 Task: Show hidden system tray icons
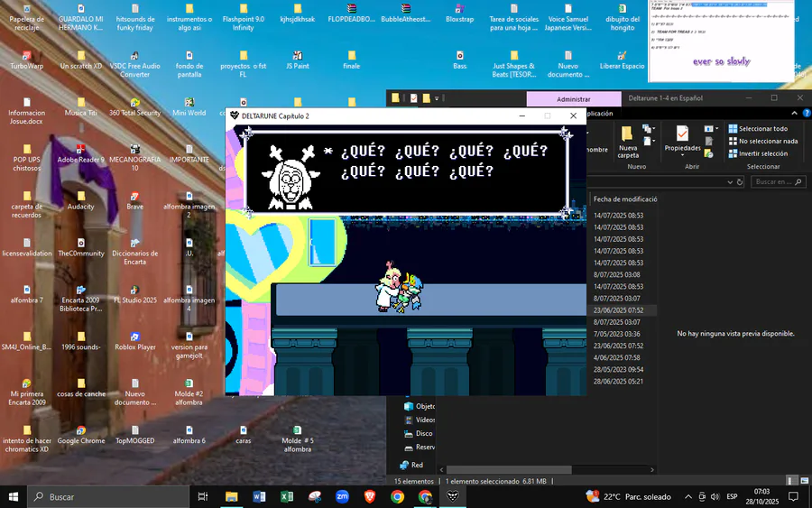[x=687, y=496]
